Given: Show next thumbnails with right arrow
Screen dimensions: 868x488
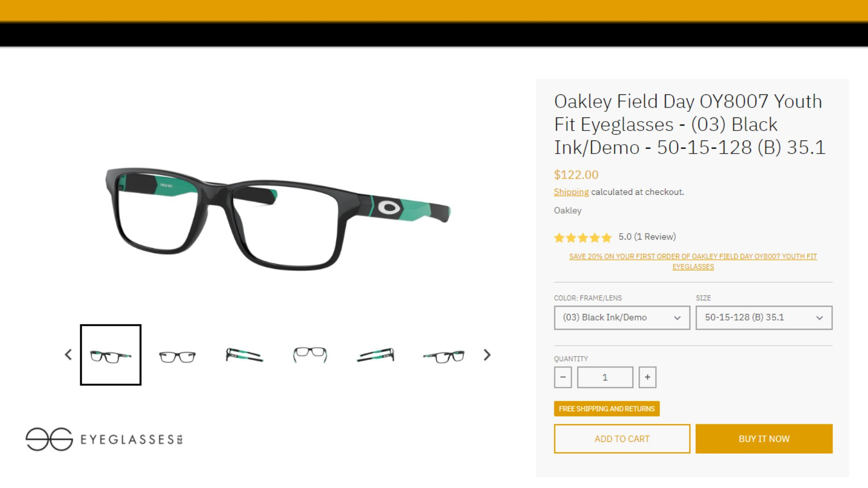Looking at the screenshot, I should (x=487, y=355).
